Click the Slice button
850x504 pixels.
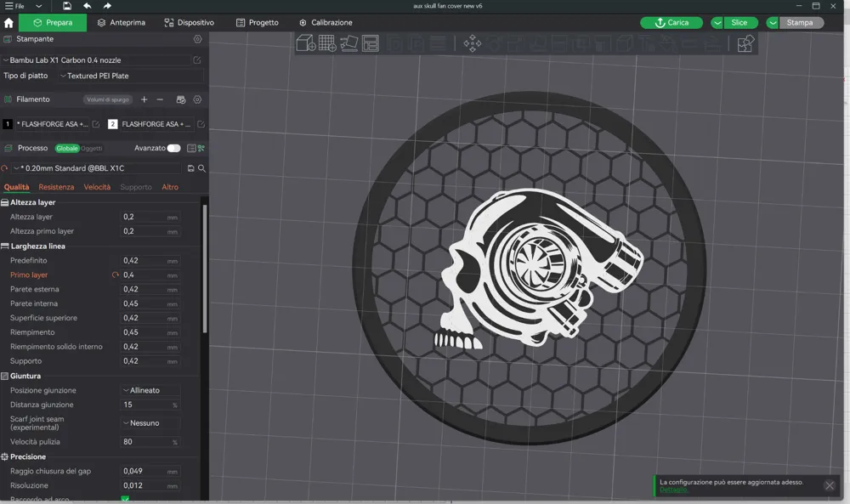pos(740,23)
